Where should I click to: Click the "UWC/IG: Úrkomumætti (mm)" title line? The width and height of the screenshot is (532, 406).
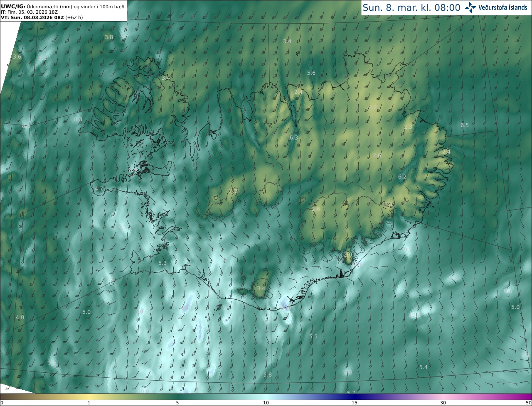pyautogui.click(x=62, y=7)
